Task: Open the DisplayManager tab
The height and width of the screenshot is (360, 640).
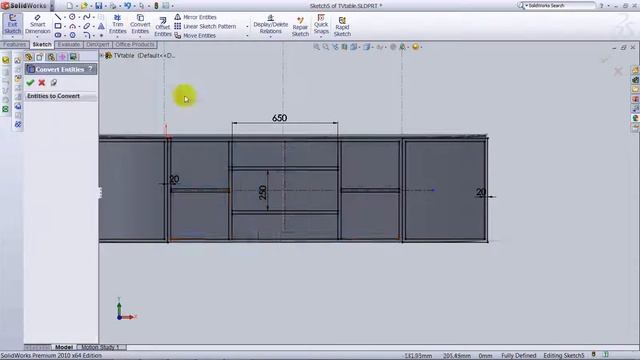Action: [x=73, y=57]
